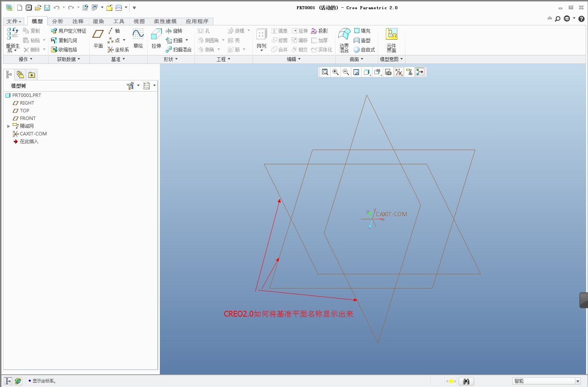Open the saved views camera icon
The image size is (588, 387).
click(388, 72)
